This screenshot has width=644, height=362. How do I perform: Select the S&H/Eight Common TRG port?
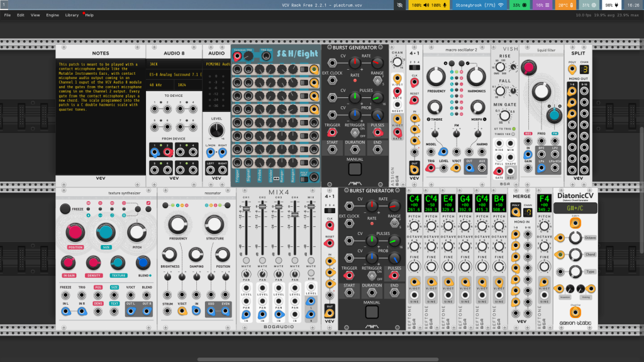237,56
